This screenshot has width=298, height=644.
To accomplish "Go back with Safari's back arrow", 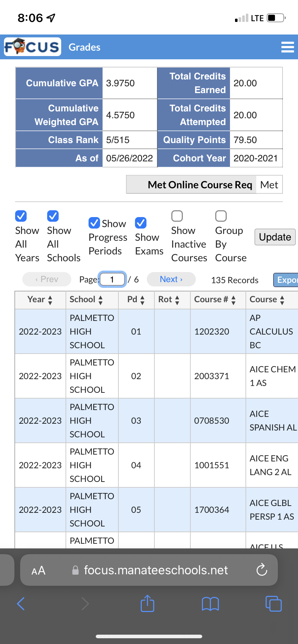I will tap(21, 603).
